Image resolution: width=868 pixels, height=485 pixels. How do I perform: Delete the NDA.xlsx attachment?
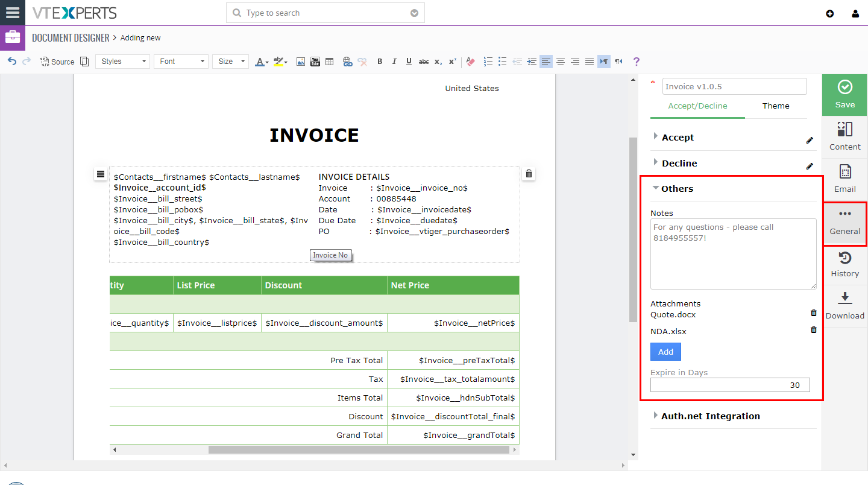813,330
